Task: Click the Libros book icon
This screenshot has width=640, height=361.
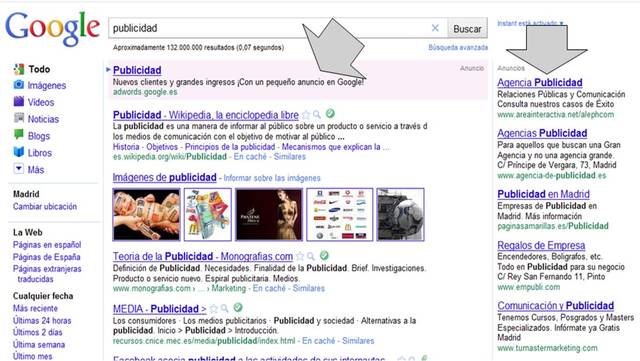Action: [x=19, y=152]
